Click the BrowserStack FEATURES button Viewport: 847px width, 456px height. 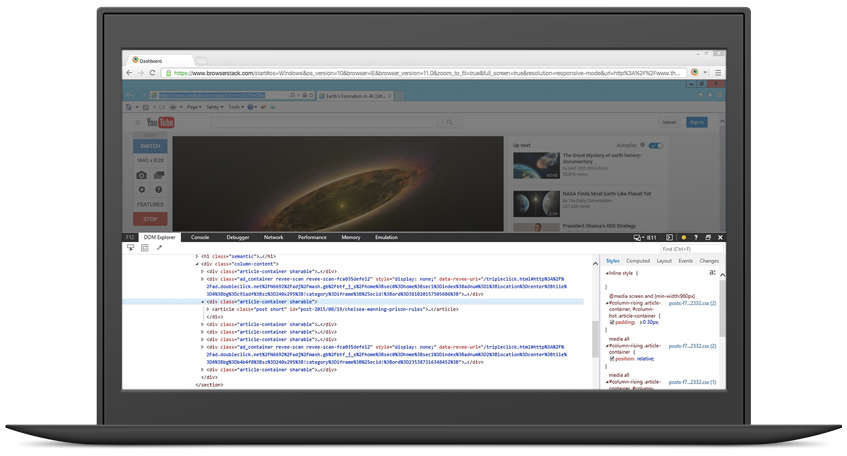(x=150, y=204)
